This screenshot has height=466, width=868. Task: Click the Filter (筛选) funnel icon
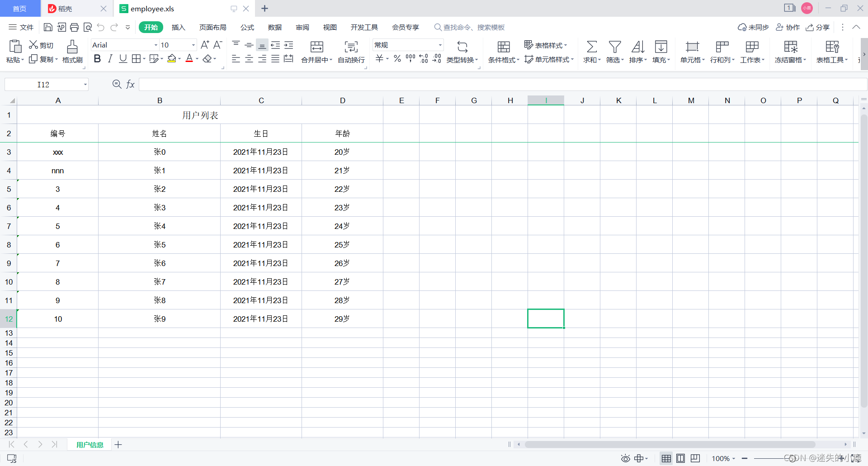tap(615, 47)
